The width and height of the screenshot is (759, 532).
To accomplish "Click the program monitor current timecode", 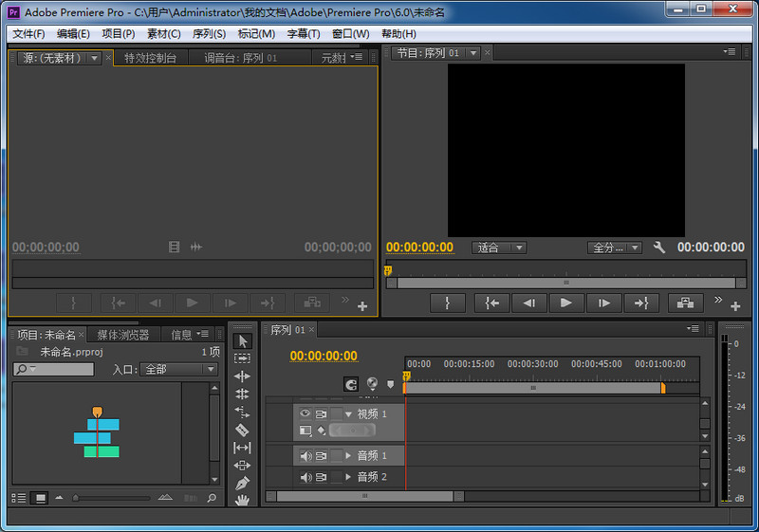I will pyautogui.click(x=419, y=248).
